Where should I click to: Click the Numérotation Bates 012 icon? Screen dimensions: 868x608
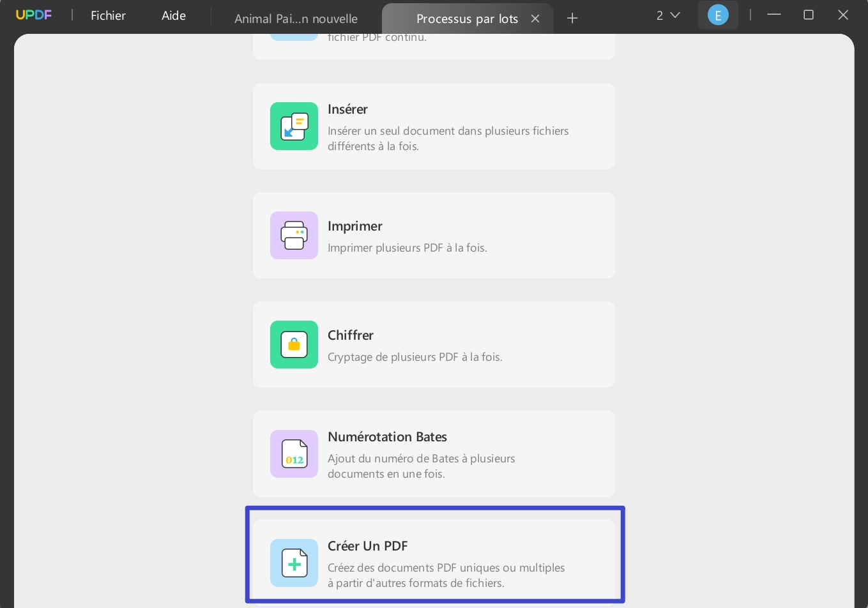(294, 454)
